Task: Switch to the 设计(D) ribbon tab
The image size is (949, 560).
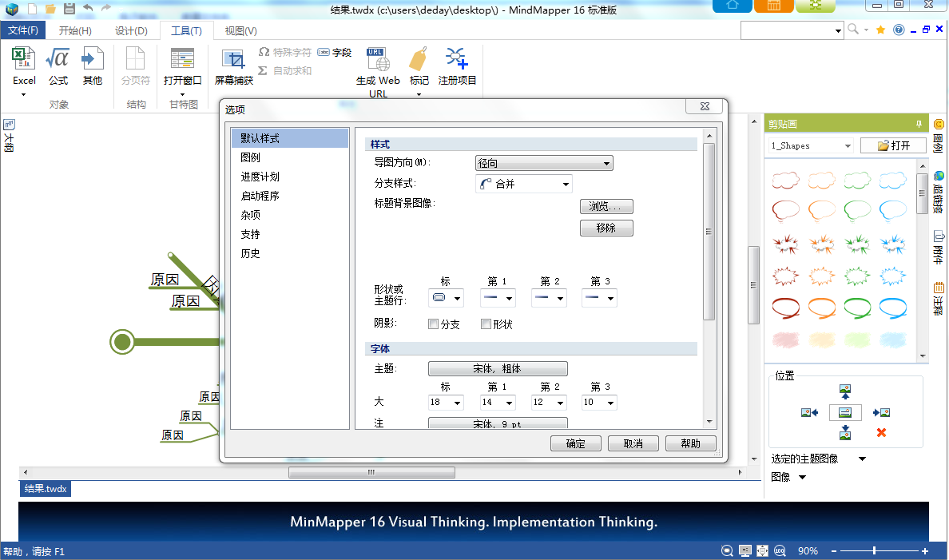Action: [x=131, y=31]
